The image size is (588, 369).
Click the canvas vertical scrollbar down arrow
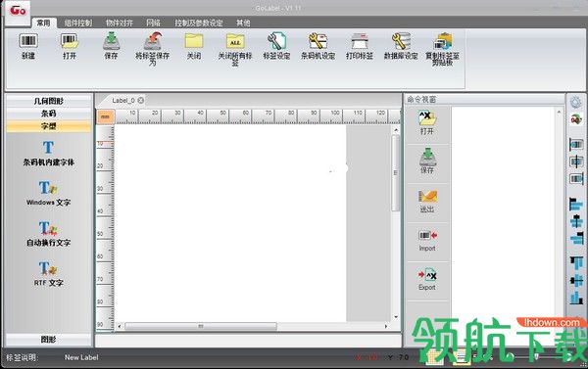coord(396,317)
